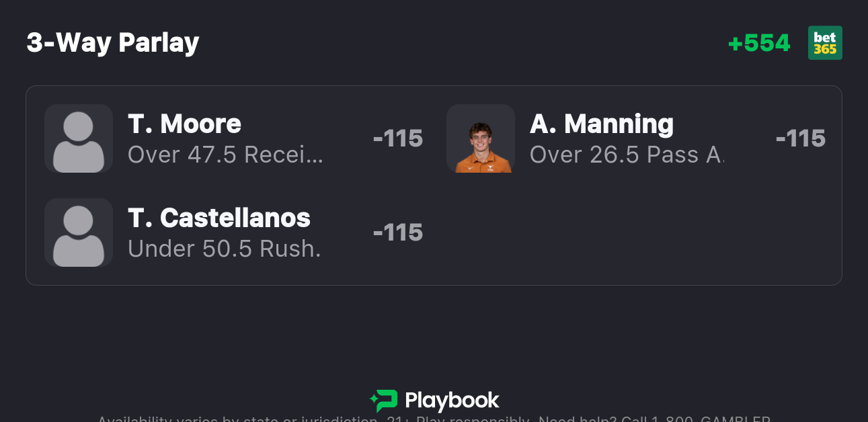Click the 21+ Play responsibly notice
Screen dimensions: 868x422
coord(457,419)
